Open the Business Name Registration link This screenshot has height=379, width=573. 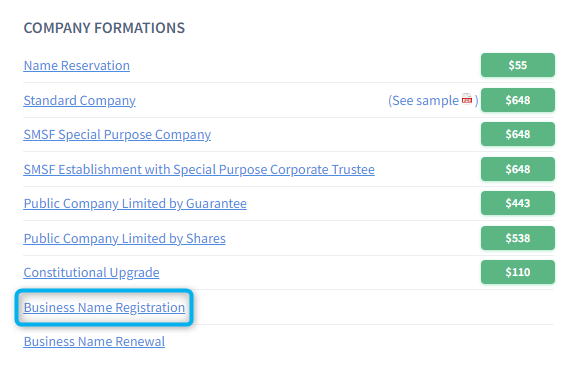click(x=104, y=307)
